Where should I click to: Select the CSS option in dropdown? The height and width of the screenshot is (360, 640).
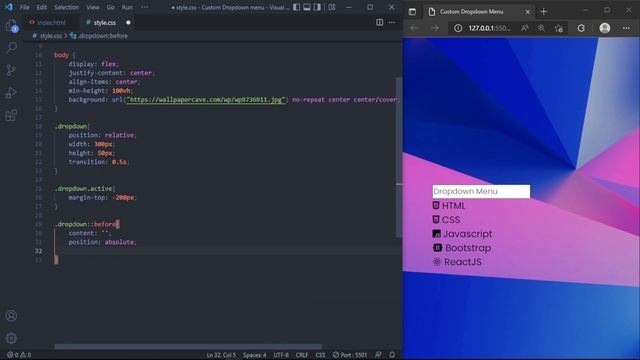446,220
